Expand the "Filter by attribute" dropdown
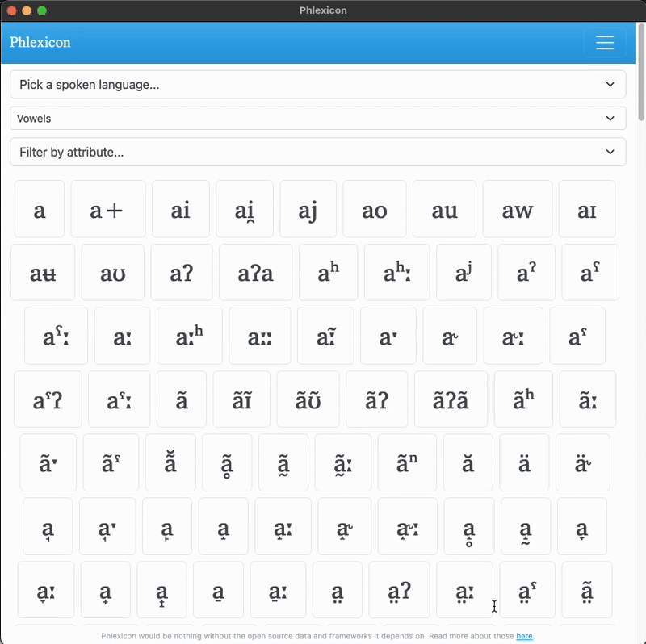 point(317,152)
